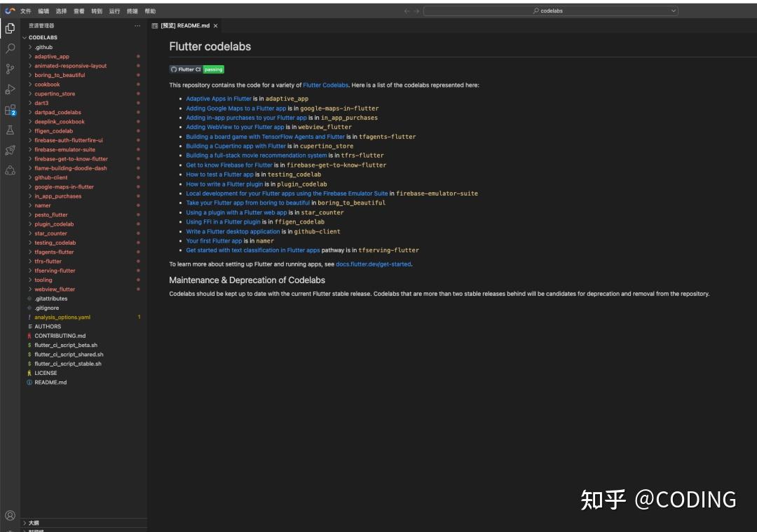Open the Extensions view showing 2 updates
Screen dimensions: 757x532
[10, 109]
